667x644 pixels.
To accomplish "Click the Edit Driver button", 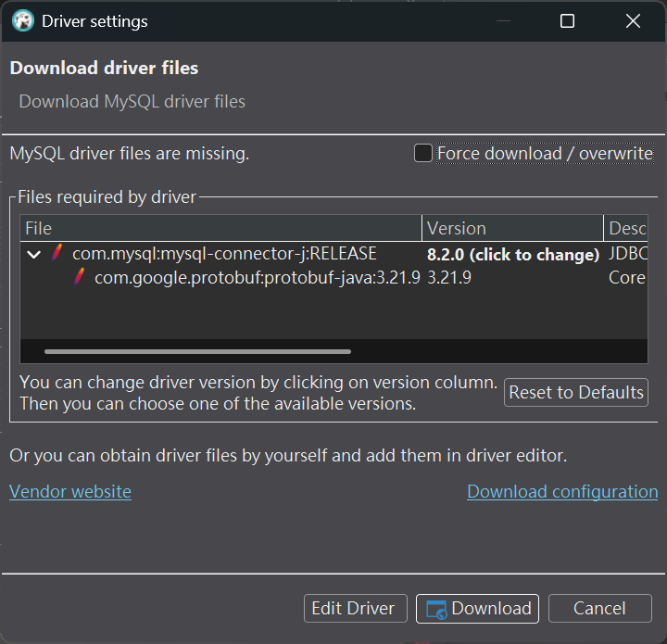I will [355, 608].
